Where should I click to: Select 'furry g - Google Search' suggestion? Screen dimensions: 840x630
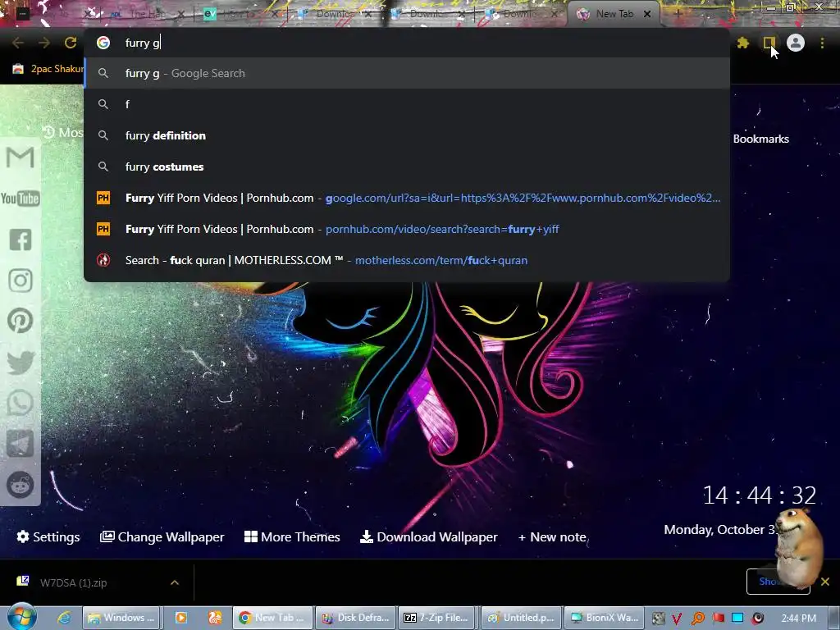(x=407, y=73)
